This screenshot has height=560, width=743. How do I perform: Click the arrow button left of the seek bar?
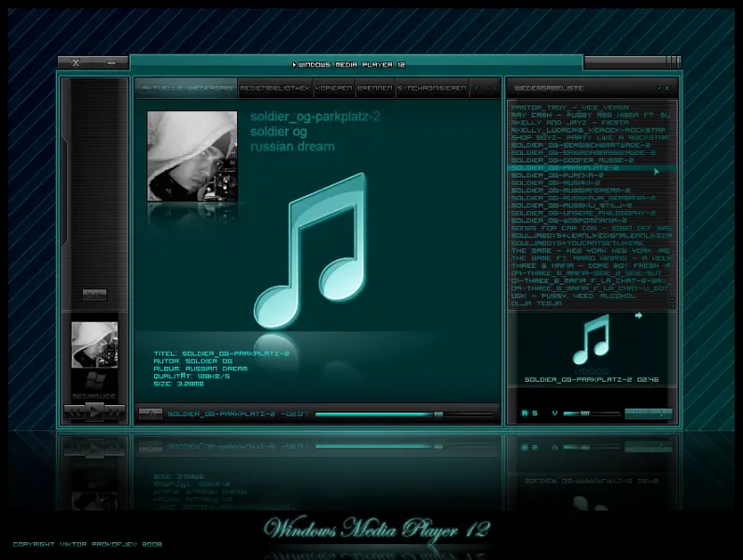coord(150,413)
